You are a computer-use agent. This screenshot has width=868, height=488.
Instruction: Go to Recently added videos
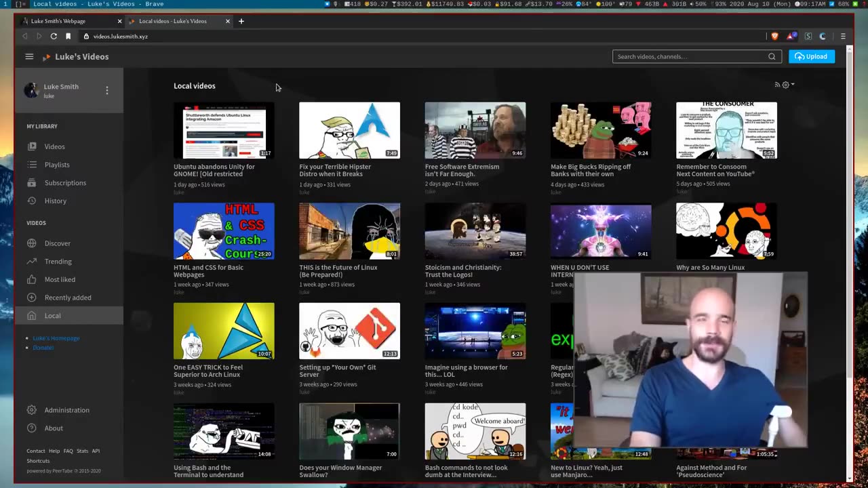point(68,298)
